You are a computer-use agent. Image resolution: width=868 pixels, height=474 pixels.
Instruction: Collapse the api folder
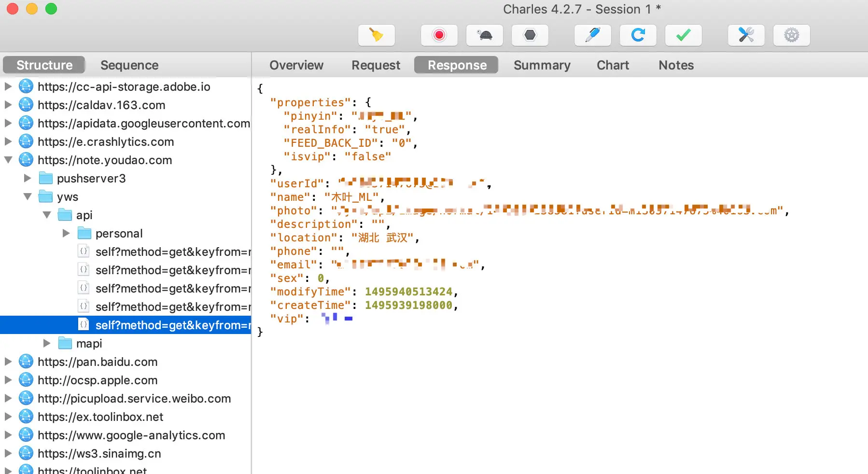[47, 215]
